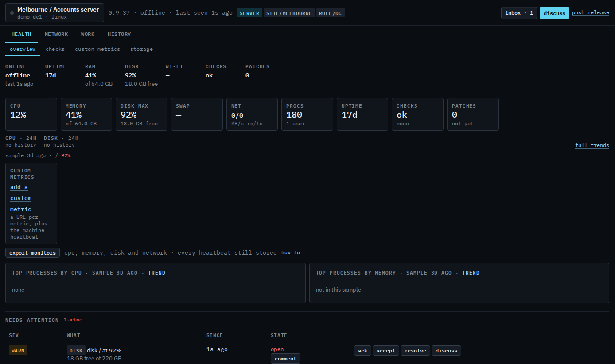Click the WARN severity badge
Screen dimensions: 615x364
[18, 351]
